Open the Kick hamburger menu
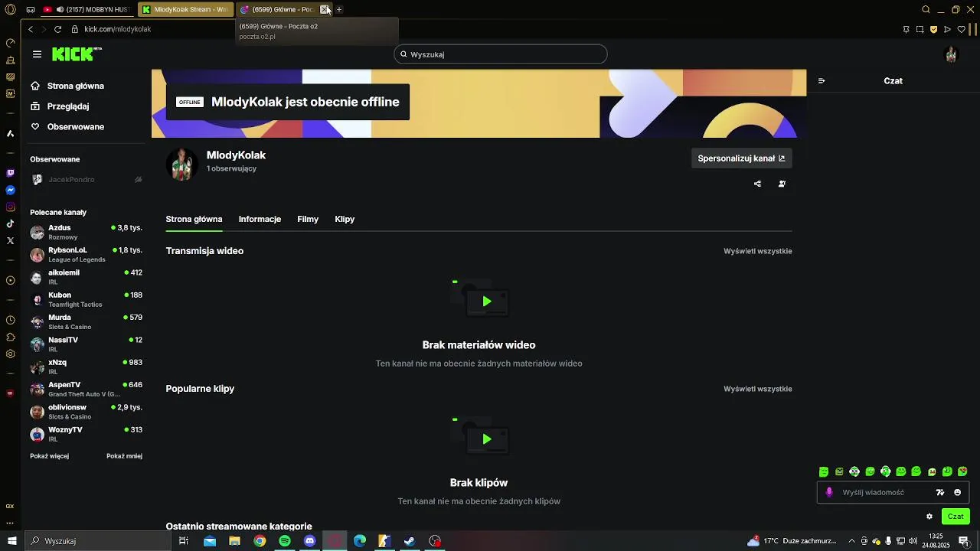 click(x=37, y=54)
